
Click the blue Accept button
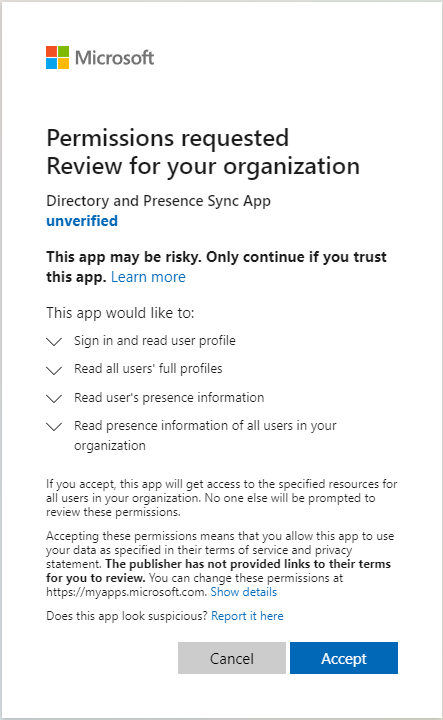point(344,658)
